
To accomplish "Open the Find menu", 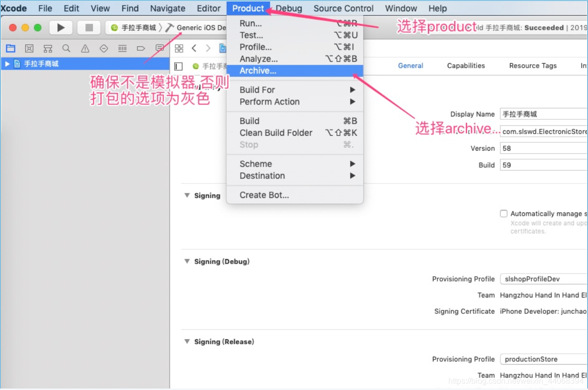I will pos(130,8).
